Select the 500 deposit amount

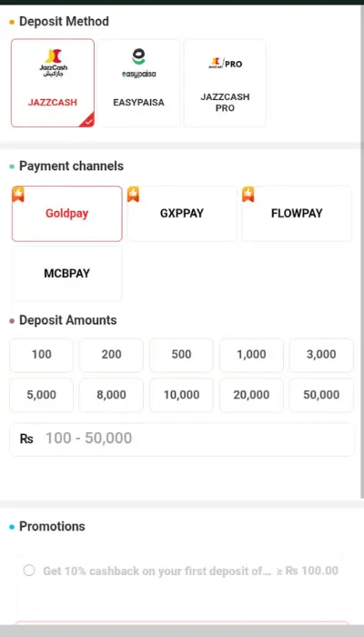[x=181, y=355]
